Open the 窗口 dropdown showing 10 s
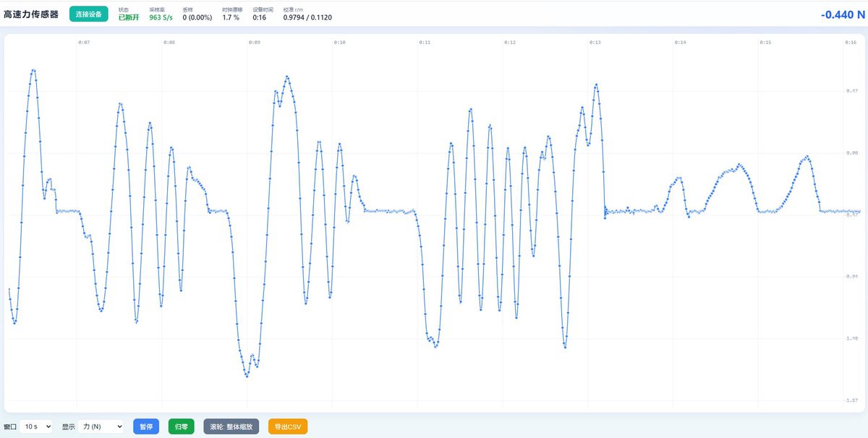The image size is (868, 438). (x=36, y=427)
